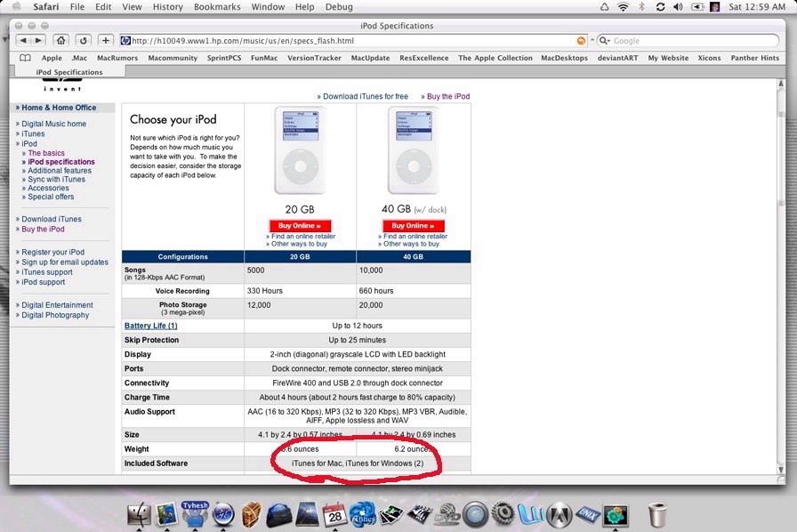This screenshot has width=797, height=532.
Task: Click the menu bar clock Sat 12:59 AM
Action: click(757, 7)
